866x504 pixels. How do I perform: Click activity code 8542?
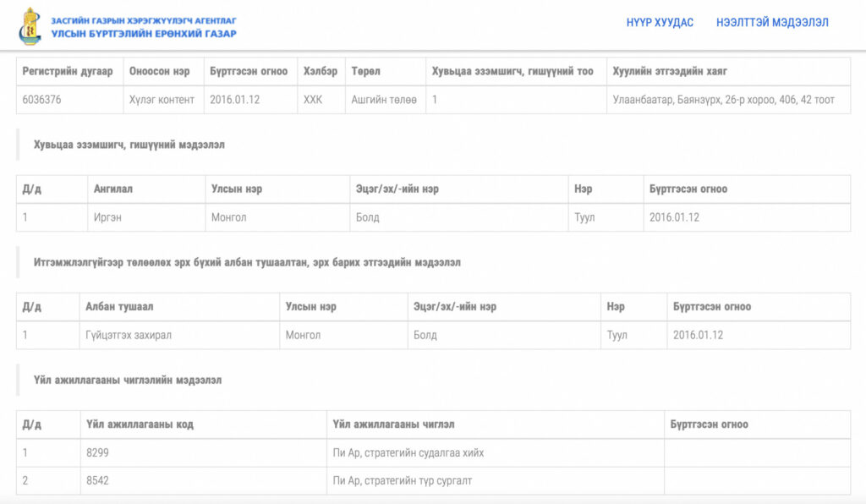[97, 480]
